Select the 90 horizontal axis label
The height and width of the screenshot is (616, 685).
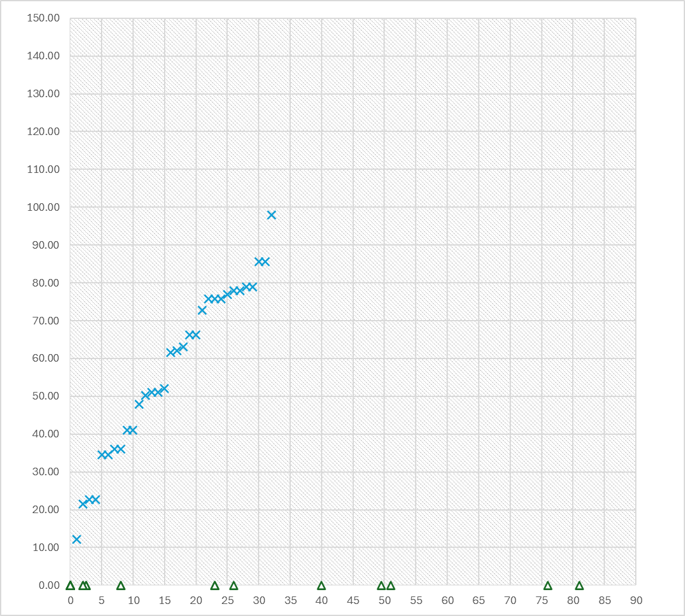pos(636,600)
